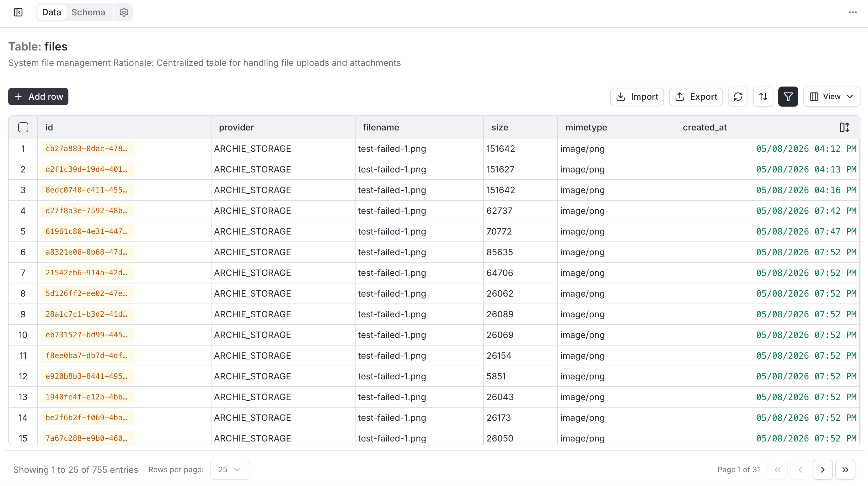Go to the next page
868x486 pixels.
(822, 469)
